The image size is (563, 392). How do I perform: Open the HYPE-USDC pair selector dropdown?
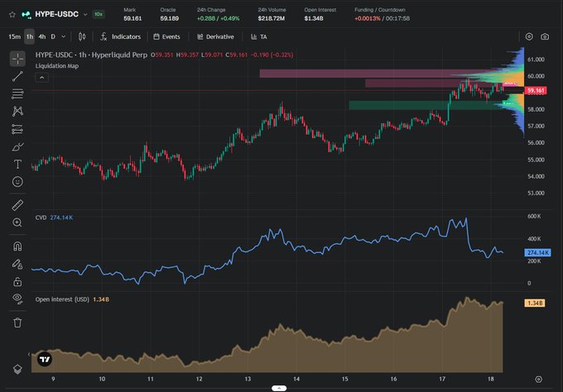tap(85, 15)
